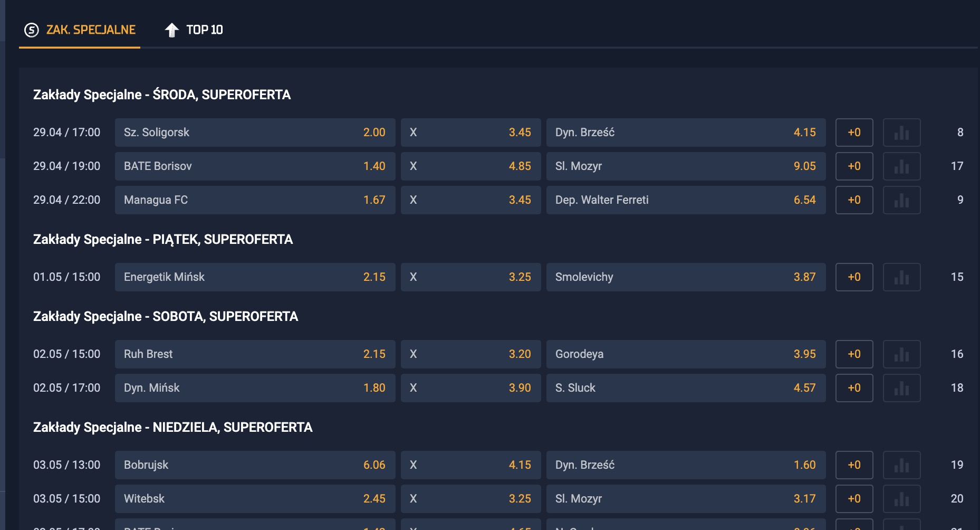Select draw odds 3.90 for Dyn. Mińsk
The width and height of the screenshot is (980, 530).
pos(470,388)
